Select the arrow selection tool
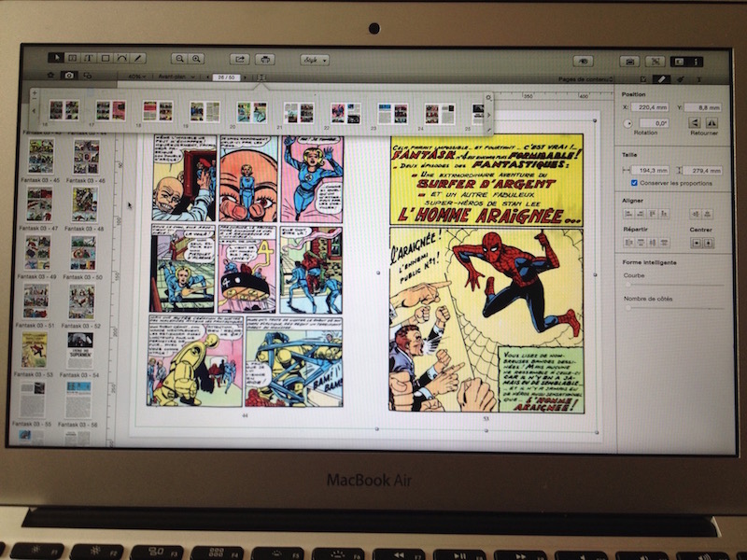The height and width of the screenshot is (560, 747). pos(55,58)
